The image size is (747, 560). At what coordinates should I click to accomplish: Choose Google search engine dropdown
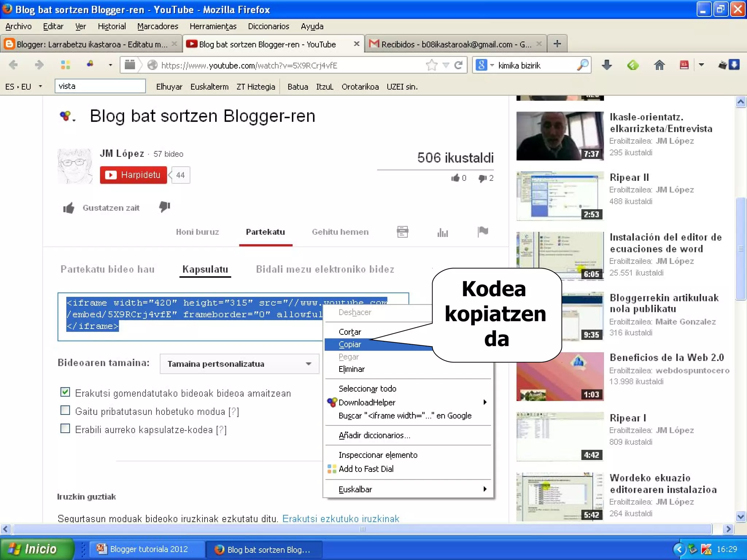tap(485, 65)
